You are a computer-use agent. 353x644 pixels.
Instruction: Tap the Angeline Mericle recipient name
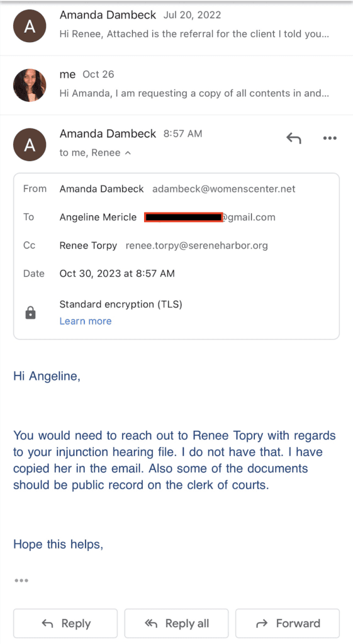(98, 217)
